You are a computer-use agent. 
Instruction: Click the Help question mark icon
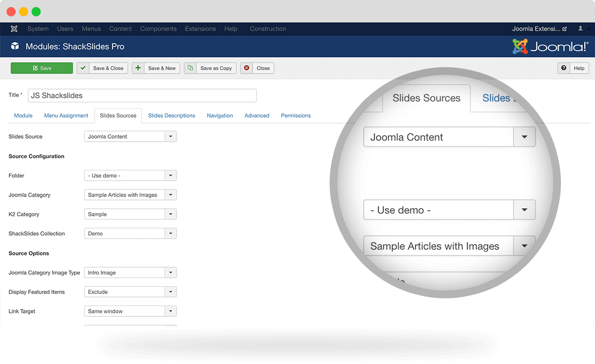click(564, 68)
